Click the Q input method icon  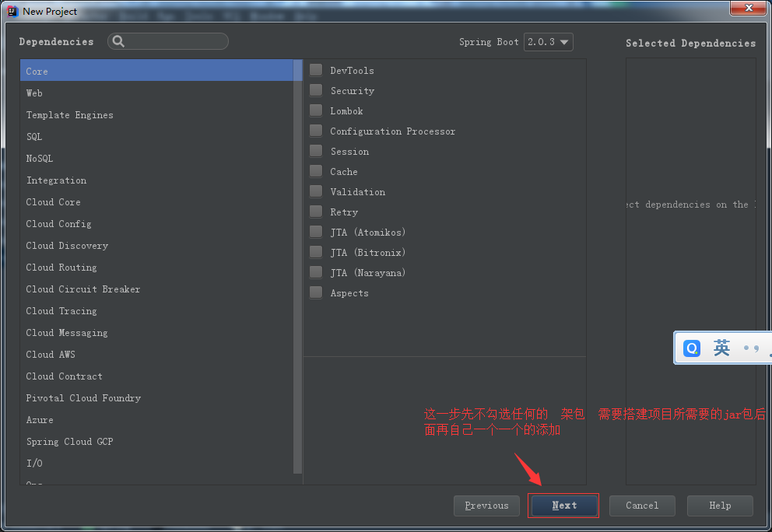[x=692, y=348]
